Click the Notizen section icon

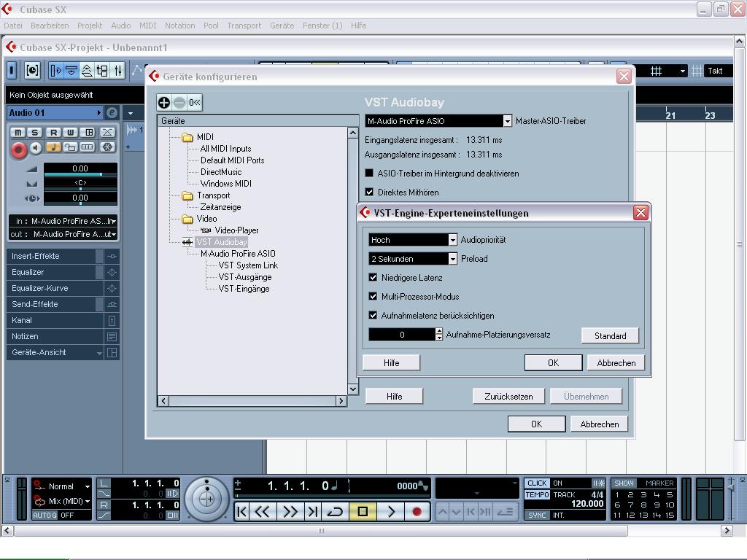pyautogui.click(x=112, y=336)
